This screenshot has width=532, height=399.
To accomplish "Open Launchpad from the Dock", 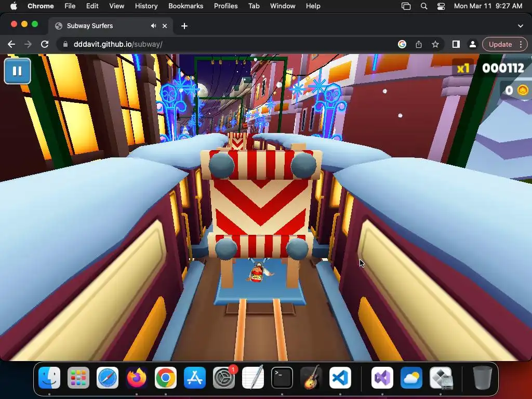I will click(78, 378).
